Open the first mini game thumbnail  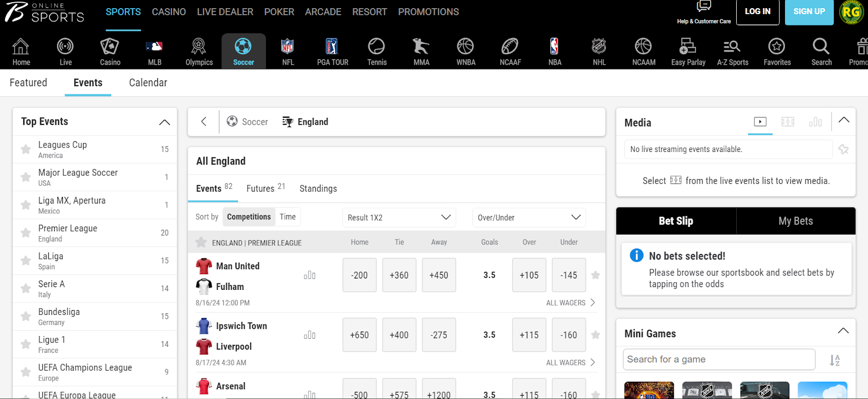pos(649,390)
